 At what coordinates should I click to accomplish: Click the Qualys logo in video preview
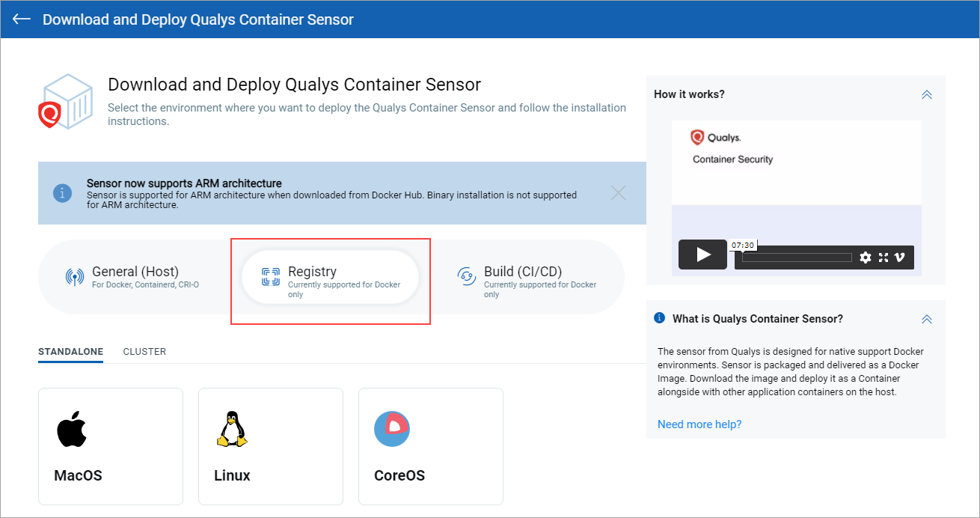716,137
